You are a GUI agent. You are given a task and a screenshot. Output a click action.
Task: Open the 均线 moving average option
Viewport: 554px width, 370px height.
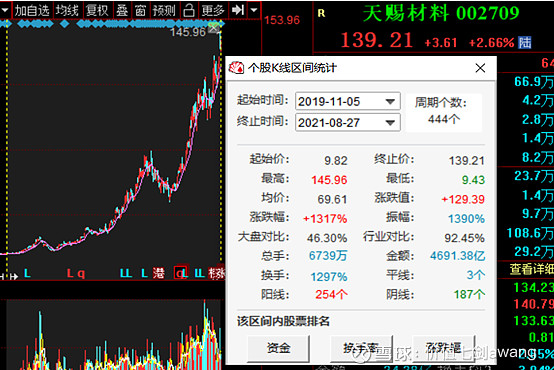coord(67,11)
